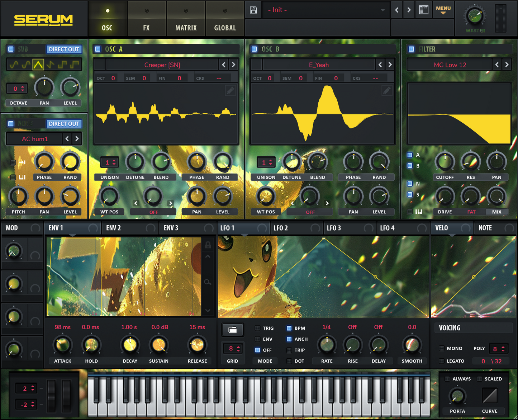Image resolution: width=518 pixels, height=420 pixels.
Task: Select previous OSC B wavetable arrow
Action: pyautogui.click(x=380, y=65)
